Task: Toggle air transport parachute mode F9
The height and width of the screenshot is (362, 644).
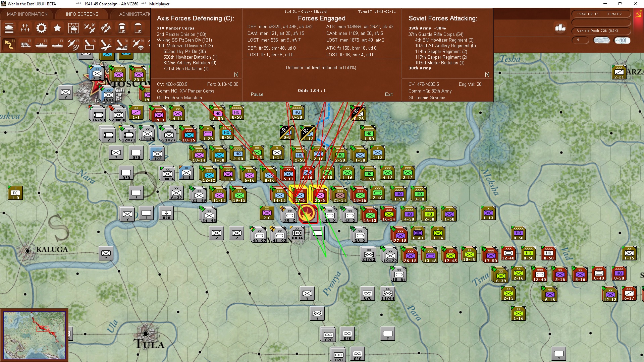Action: point(138,44)
